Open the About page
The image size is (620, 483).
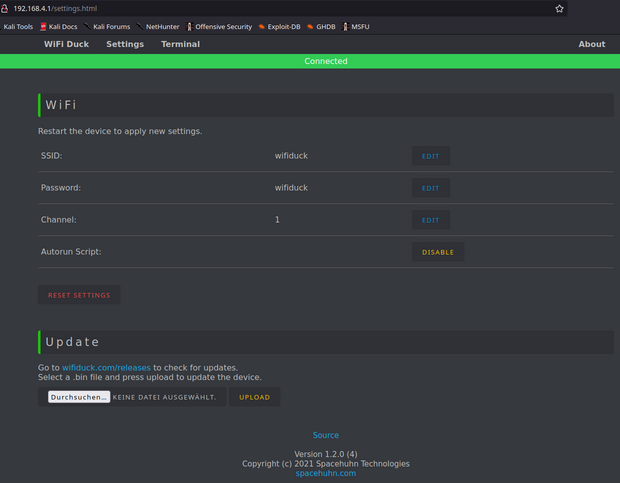[x=591, y=44]
